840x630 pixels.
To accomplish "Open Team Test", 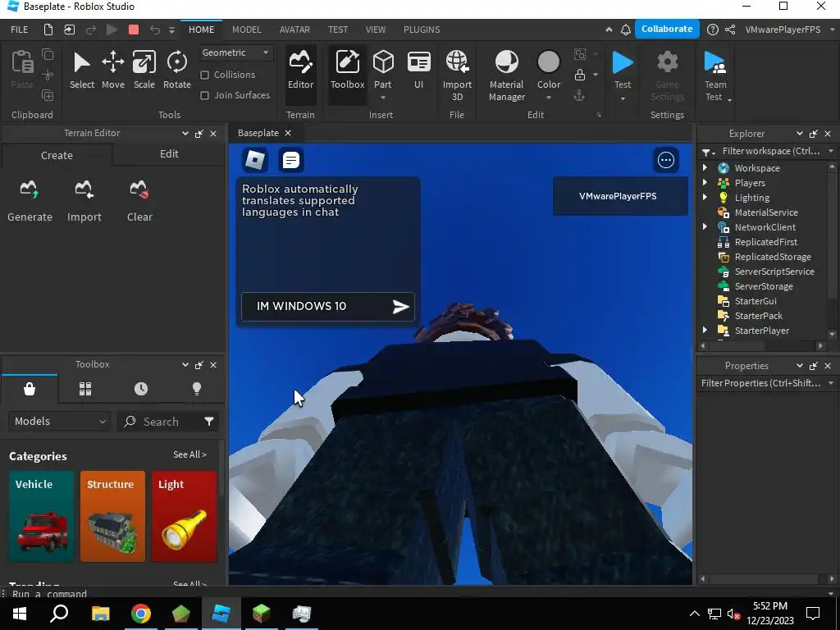I will (715, 75).
